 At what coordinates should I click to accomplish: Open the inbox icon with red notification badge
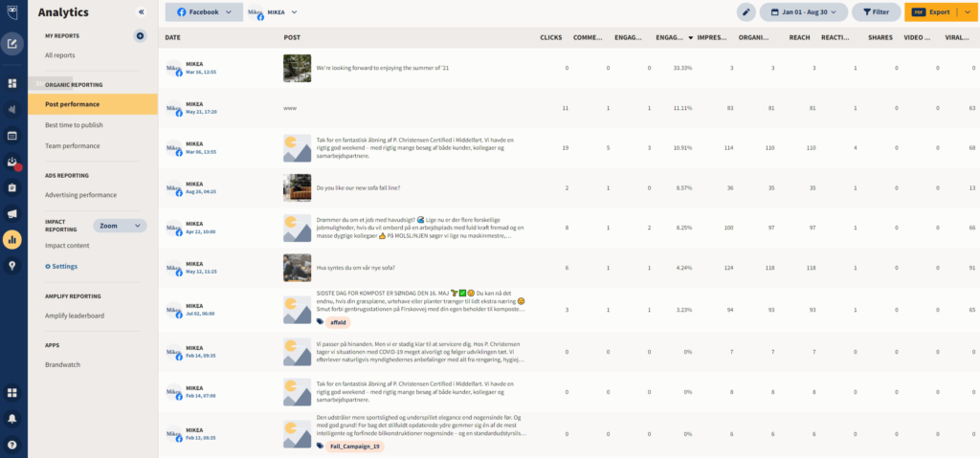(12, 162)
